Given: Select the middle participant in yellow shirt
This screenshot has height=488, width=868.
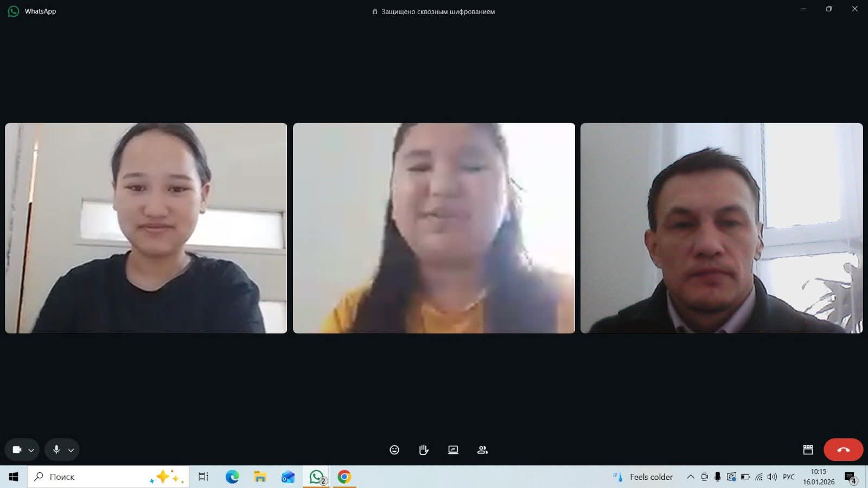Looking at the screenshot, I should [x=433, y=228].
